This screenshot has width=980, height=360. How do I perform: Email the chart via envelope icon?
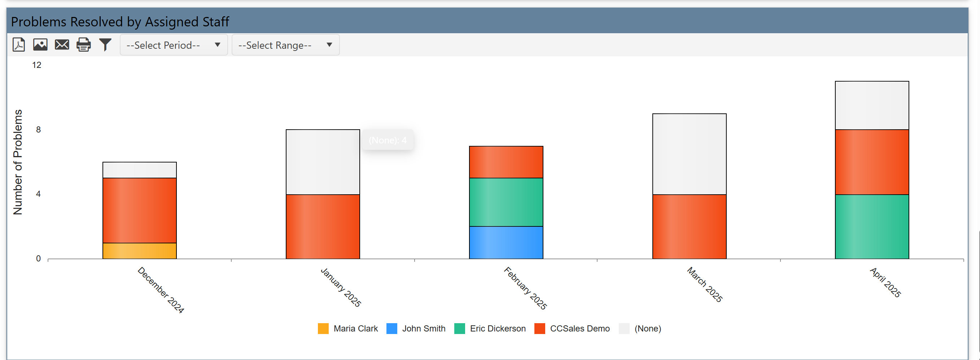tap(62, 45)
